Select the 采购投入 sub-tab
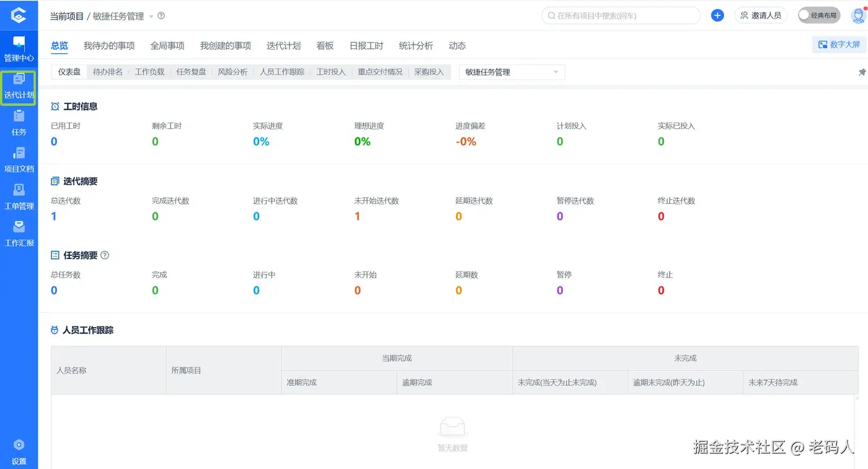 pos(429,72)
